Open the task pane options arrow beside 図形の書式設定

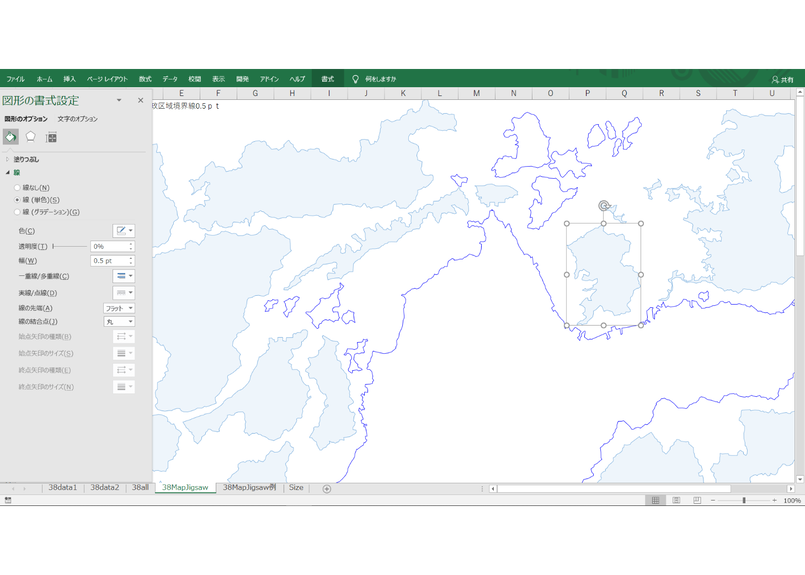click(119, 101)
